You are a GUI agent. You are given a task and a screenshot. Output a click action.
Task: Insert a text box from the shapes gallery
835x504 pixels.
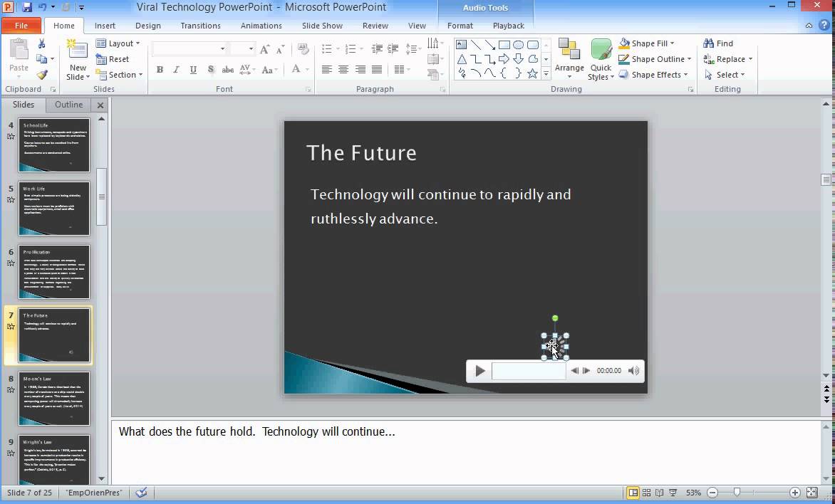[x=462, y=44]
